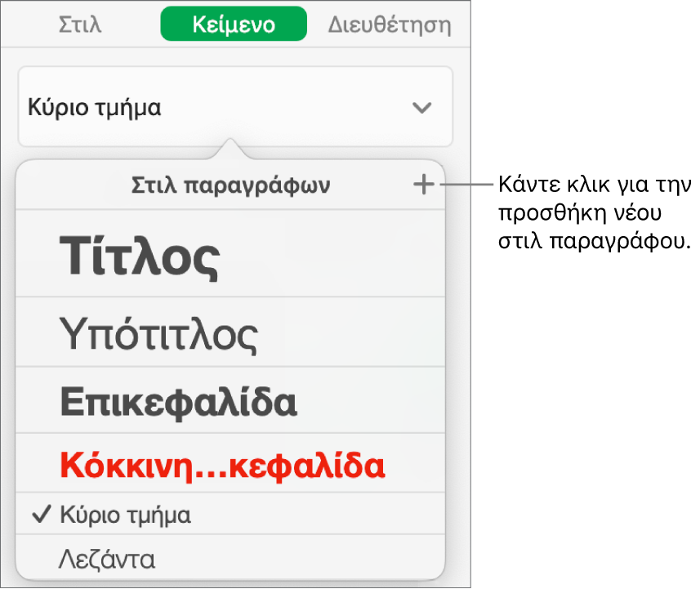700x589 pixels.
Task: Apply the Τίτλος paragraph style
Action: [230, 253]
